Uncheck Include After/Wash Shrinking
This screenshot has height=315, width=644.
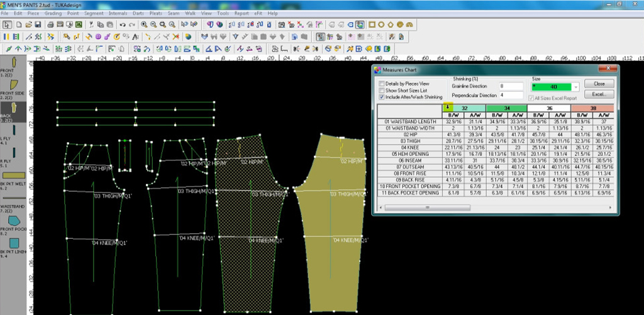(381, 97)
